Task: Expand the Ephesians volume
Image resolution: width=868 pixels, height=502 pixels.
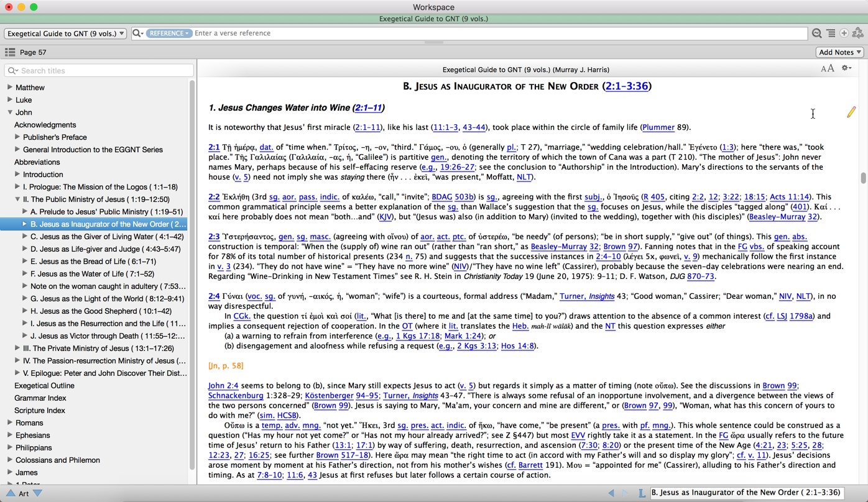Action: [x=10, y=435]
